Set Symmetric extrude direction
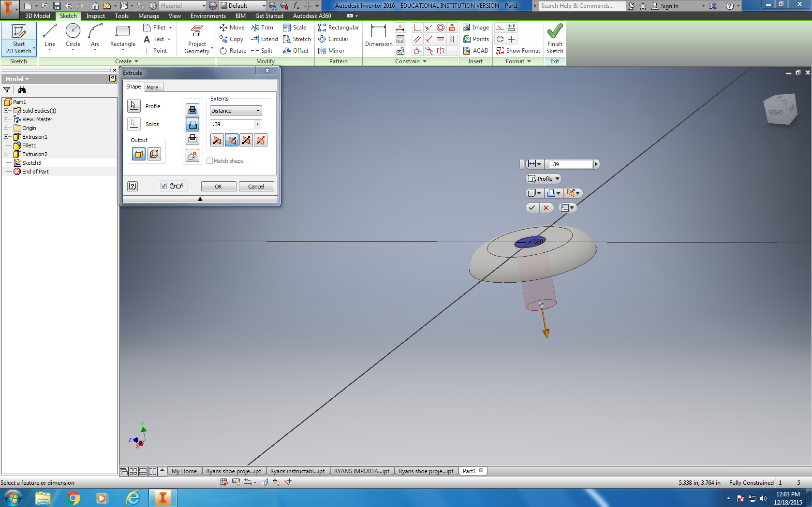The image size is (812, 507). pyautogui.click(x=246, y=140)
